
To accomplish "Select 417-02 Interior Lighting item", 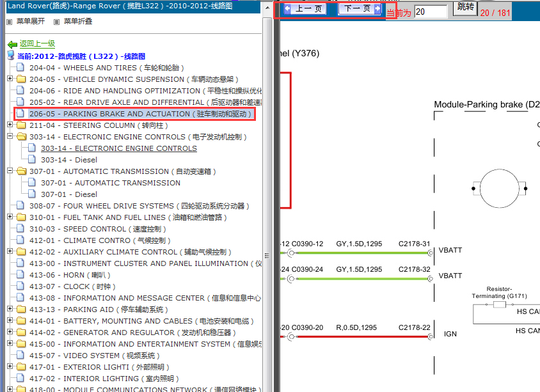I will click(104, 379).
